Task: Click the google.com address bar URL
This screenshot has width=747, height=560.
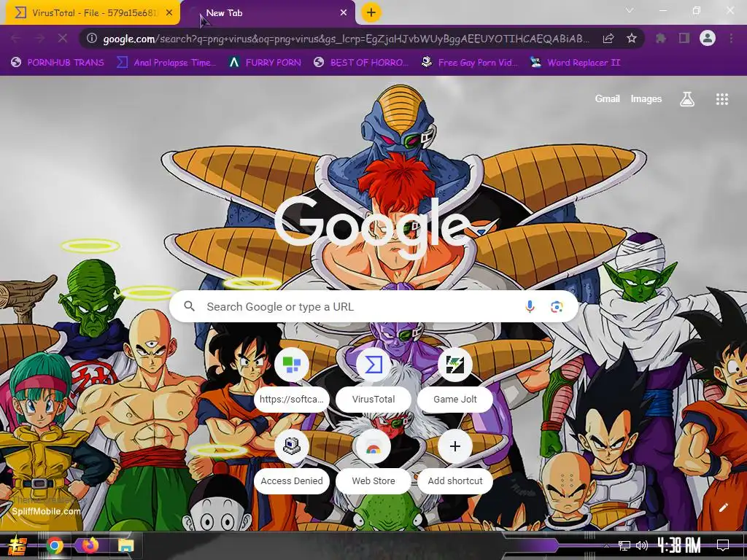Action: click(x=346, y=39)
